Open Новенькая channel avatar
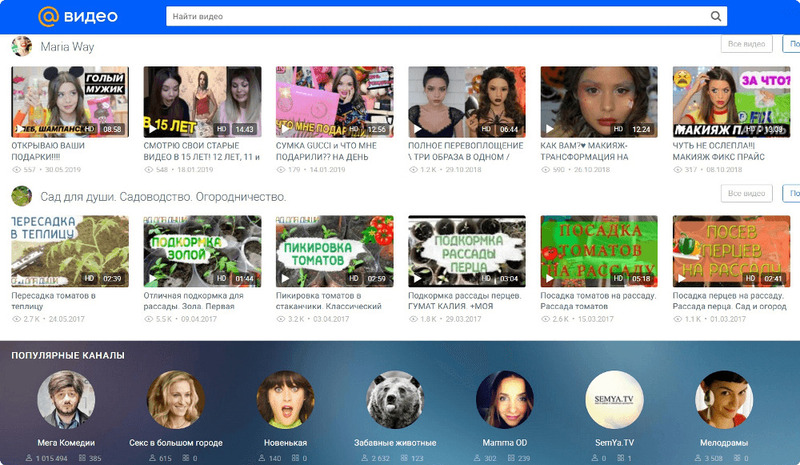 (285, 400)
